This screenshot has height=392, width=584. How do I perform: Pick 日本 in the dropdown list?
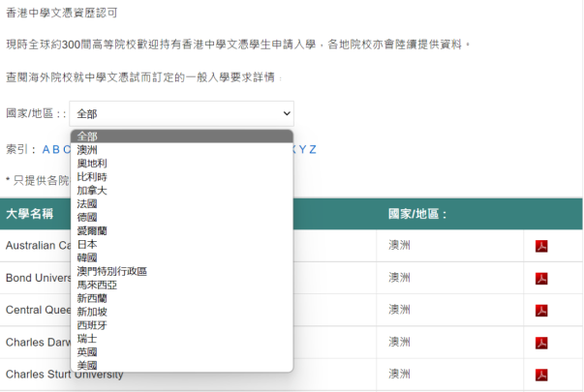point(87,245)
